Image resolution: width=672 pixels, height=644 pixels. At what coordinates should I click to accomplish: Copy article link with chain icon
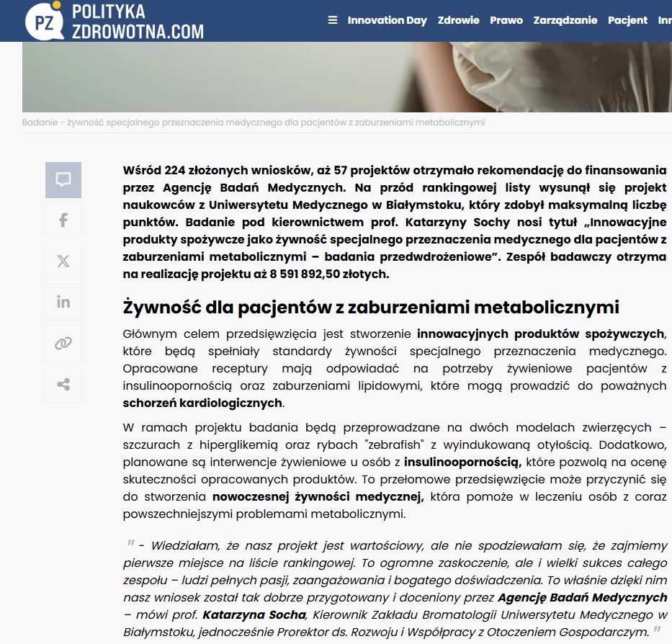pos(63,344)
